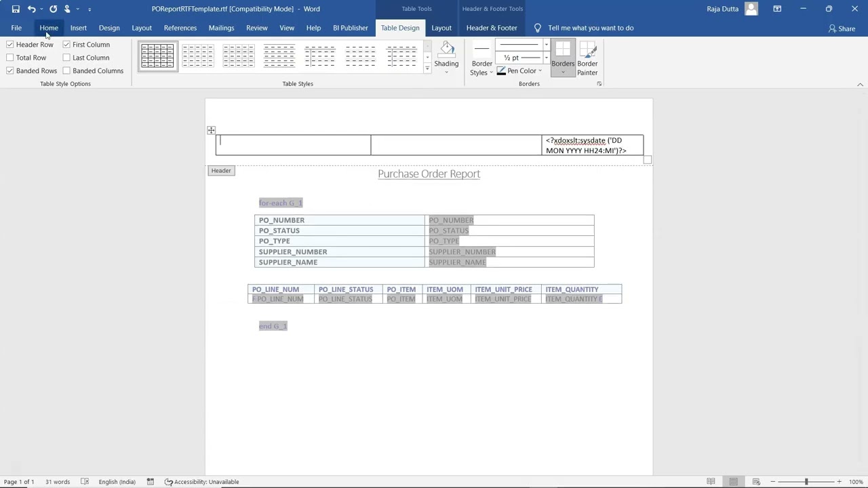Switch to Header & Footer tab
The width and height of the screenshot is (868, 488).
tap(492, 28)
